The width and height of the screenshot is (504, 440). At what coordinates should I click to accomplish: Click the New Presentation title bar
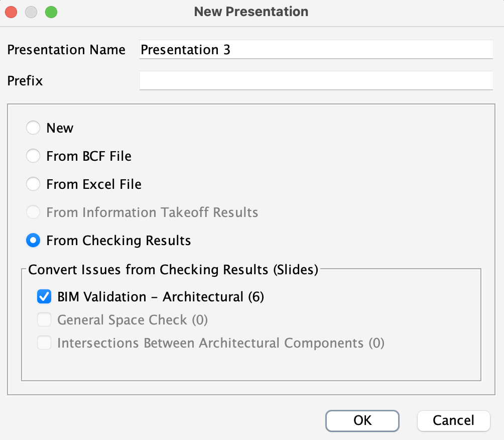click(x=251, y=12)
